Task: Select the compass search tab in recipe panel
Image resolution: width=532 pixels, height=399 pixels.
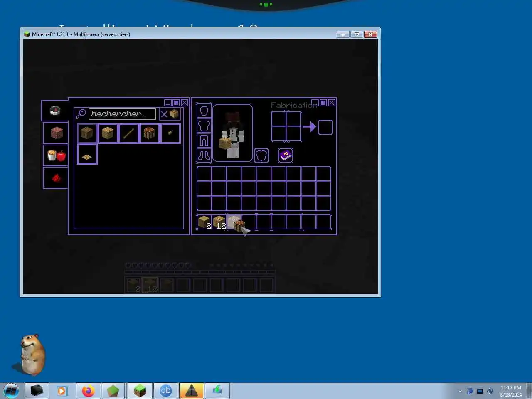Action: (55, 111)
